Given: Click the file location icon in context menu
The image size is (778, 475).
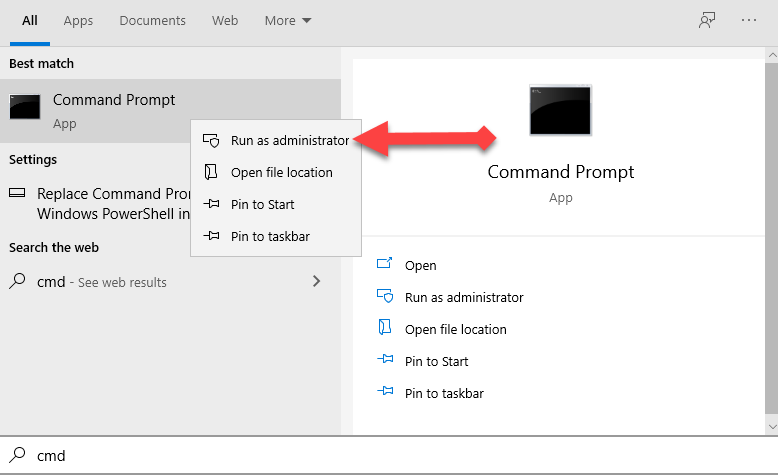Looking at the screenshot, I should (211, 173).
